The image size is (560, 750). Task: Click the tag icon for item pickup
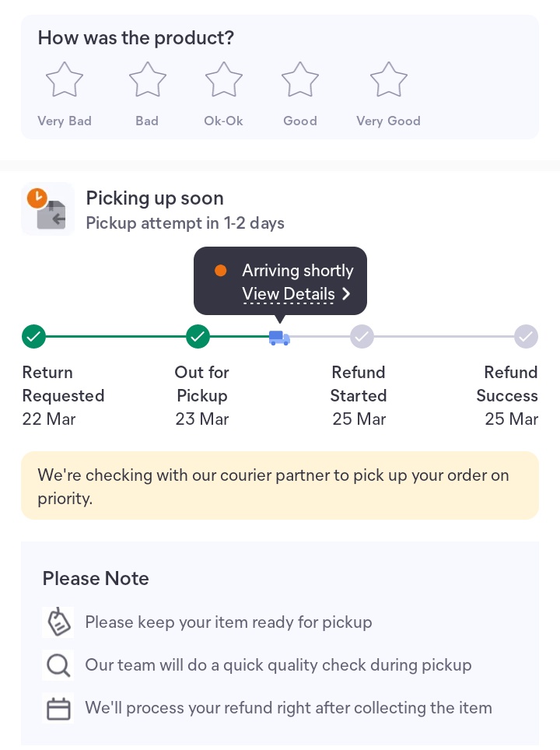pos(58,622)
